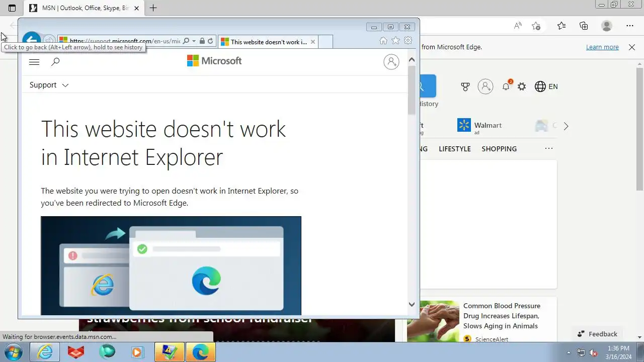Screen dimensions: 644x362
Task: Click the Microsoft logo on the support page
Action: point(214,61)
